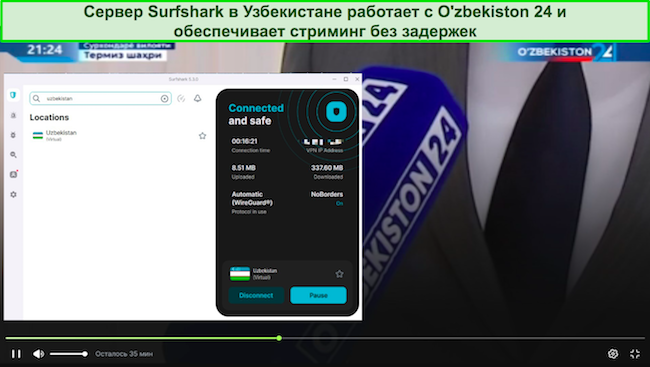Disconnect from the VPN
This screenshot has height=367, width=650.
tap(256, 295)
